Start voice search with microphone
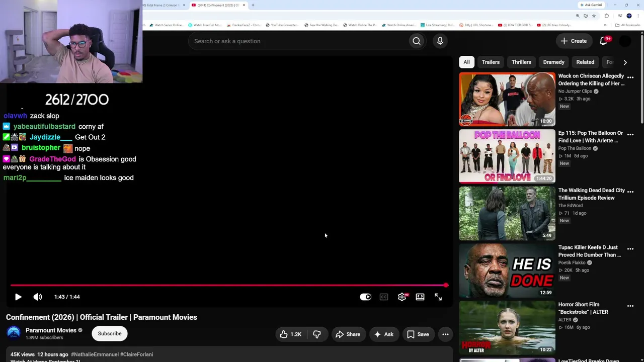 click(440, 41)
